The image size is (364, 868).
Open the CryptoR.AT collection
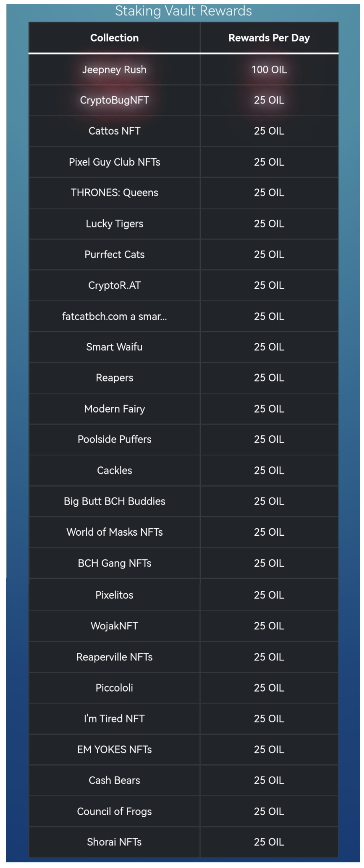coord(114,286)
